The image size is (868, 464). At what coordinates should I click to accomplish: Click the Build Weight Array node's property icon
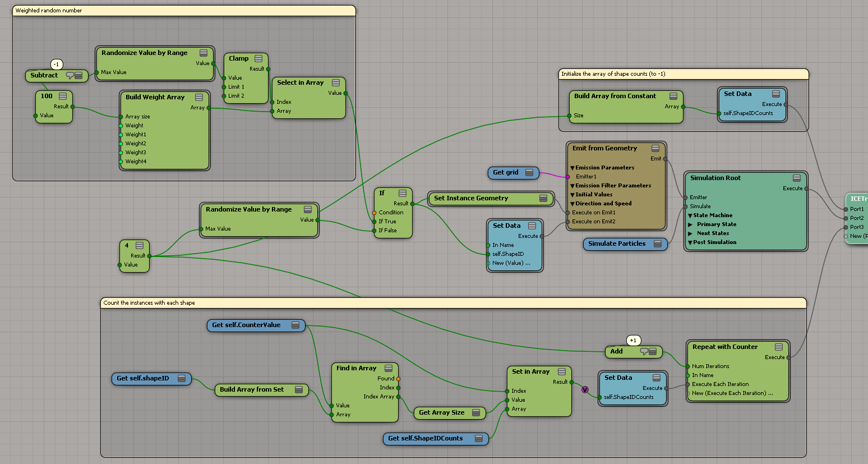point(199,97)
